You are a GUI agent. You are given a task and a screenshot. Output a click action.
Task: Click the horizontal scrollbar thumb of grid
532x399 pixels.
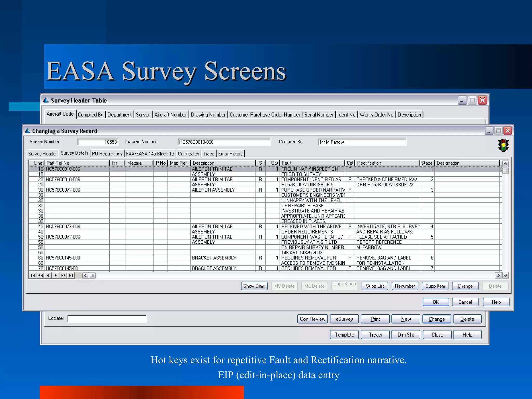(x=92, y=275)
